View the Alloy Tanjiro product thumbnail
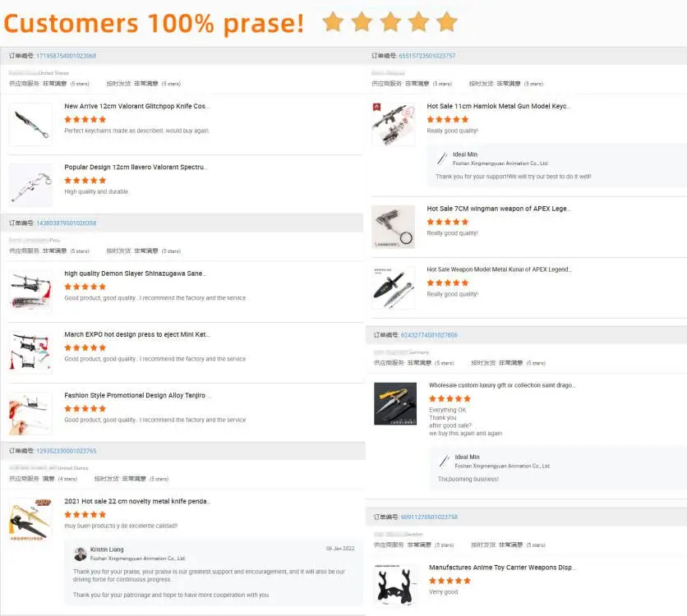This screenshot has height=616, width=687. pos(30,413)
